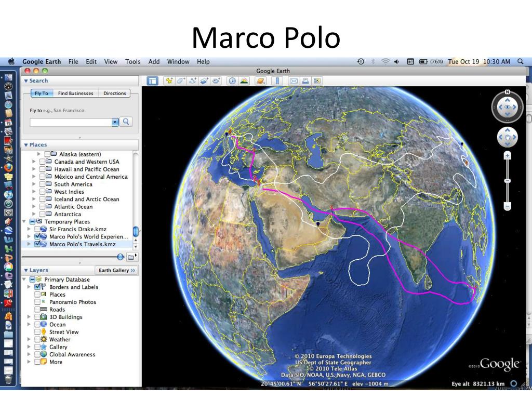Click the folder button beside the opacity slider

pyautogui.click(x=131, y=257)
